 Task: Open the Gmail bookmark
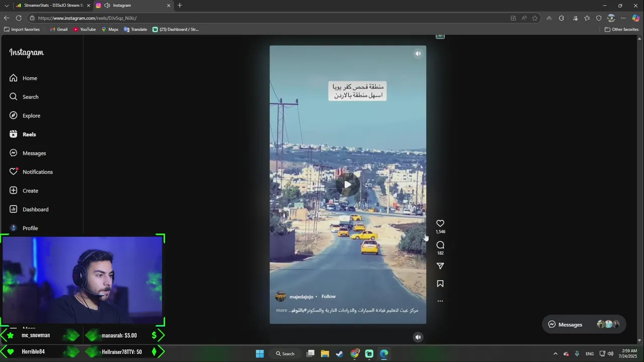(x=59, y=30)
